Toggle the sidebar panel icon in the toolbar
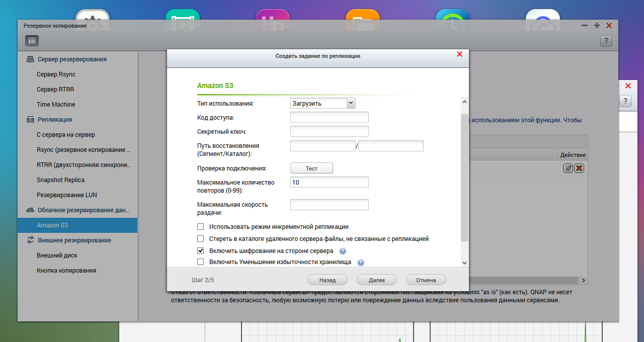Screen dimensions: 644x342 (32, 41)
